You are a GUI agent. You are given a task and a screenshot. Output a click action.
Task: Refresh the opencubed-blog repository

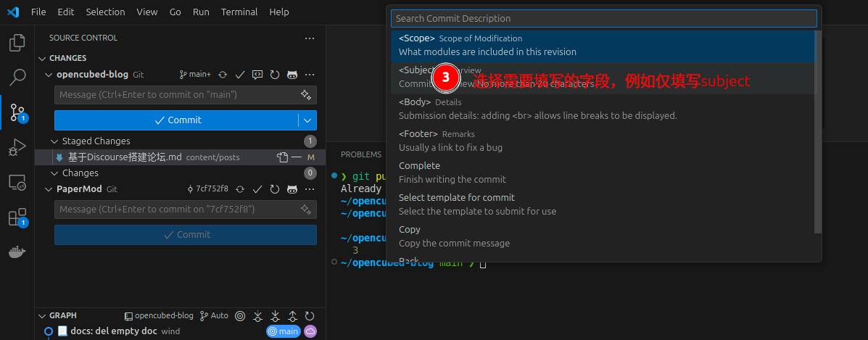pyautogui.click(x=275, y=75)
